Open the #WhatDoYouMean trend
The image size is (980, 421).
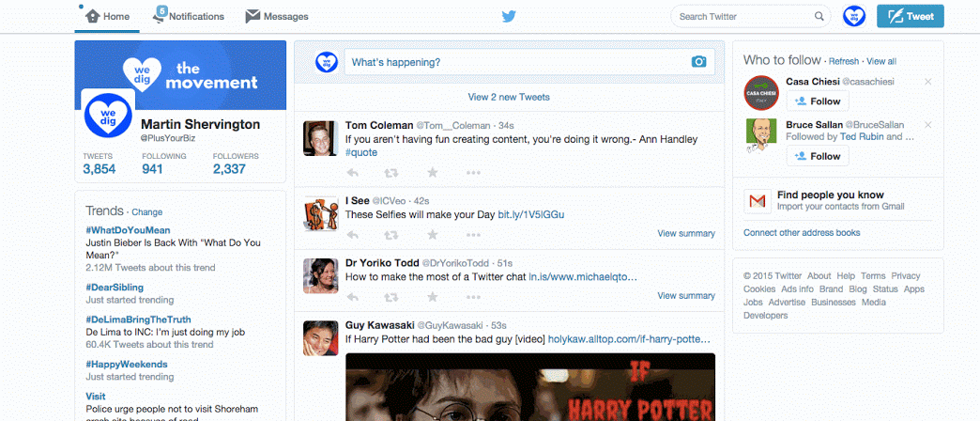click(128, 230)
